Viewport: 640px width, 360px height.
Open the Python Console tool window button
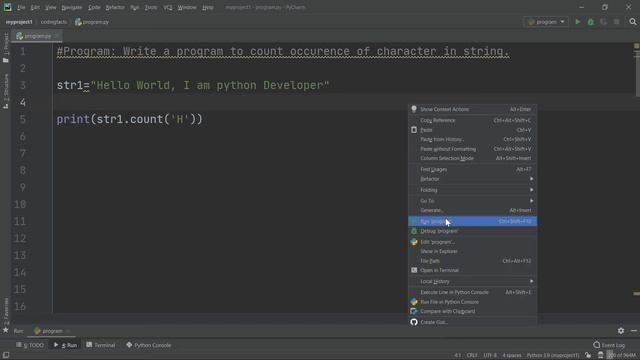(149, 345)
